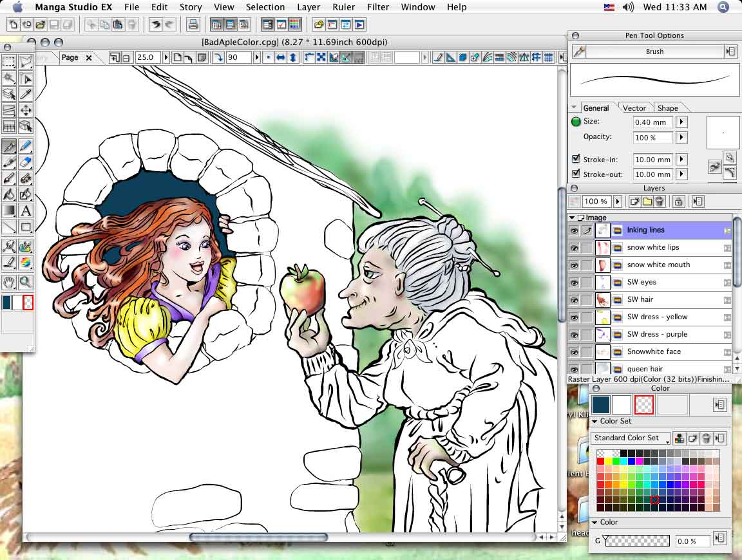
Task: Hide the snow white mouth layer
Action: (x=574, y=265)
